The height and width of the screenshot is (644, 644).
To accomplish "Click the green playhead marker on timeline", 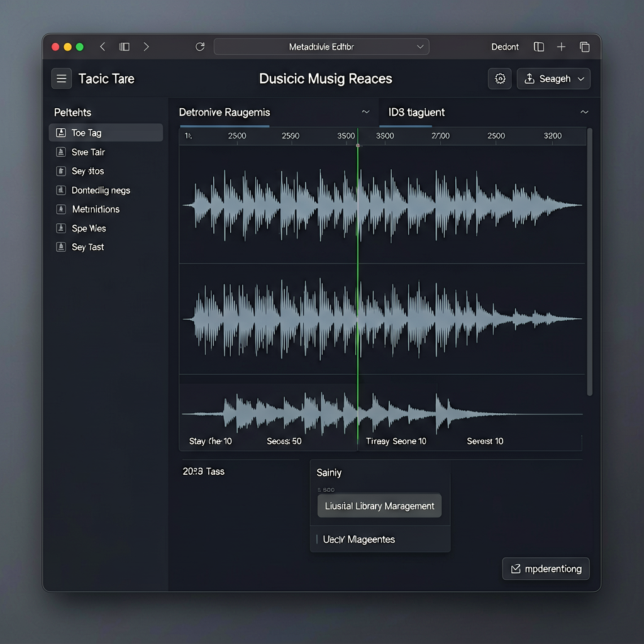I will 358,145.
